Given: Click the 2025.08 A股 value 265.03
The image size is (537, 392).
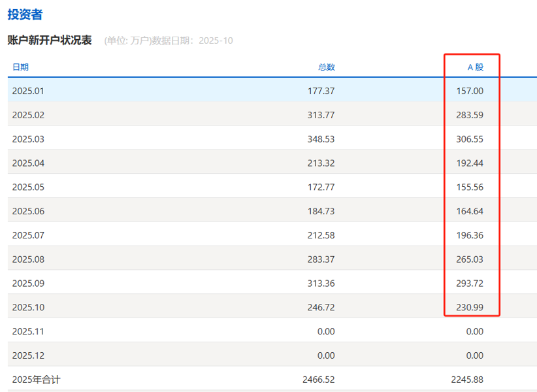Looking at the screenshot, I should pyautogui.click(x=469, y=259).
